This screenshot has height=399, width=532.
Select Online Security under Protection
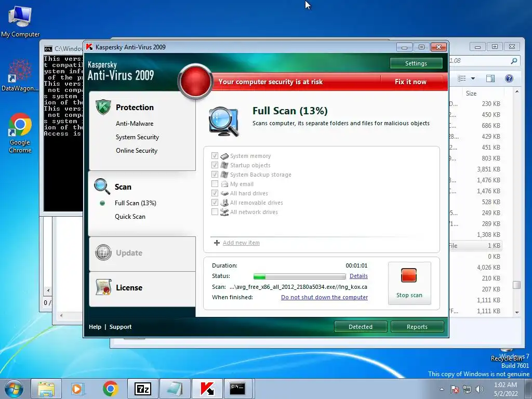[137, 150]
